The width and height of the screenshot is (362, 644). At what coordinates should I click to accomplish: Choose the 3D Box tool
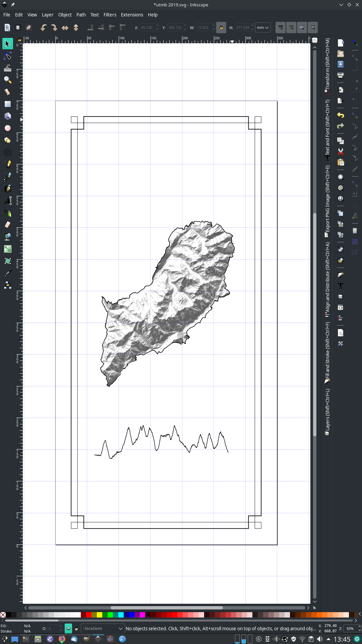[7, 116]
